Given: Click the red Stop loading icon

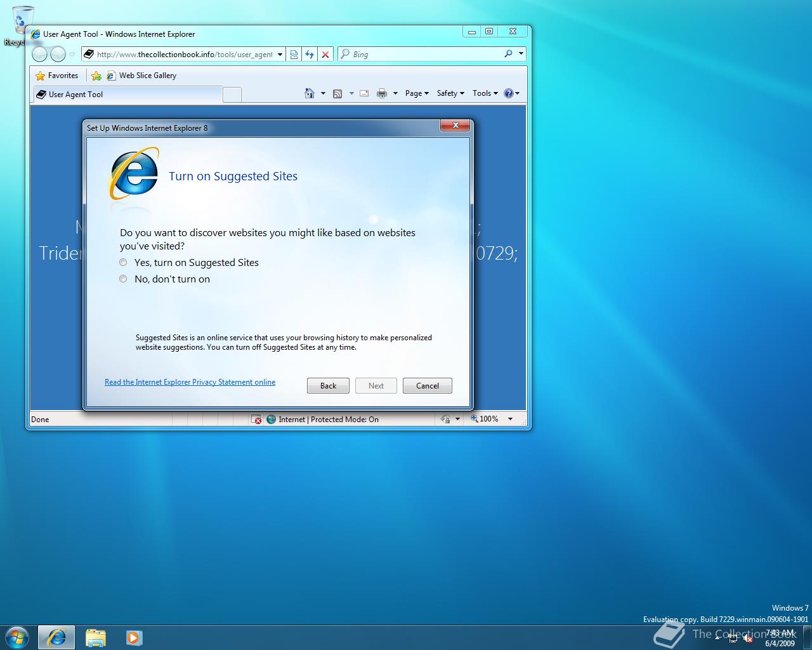Looking at the screenshot, I should coord(325,55).
